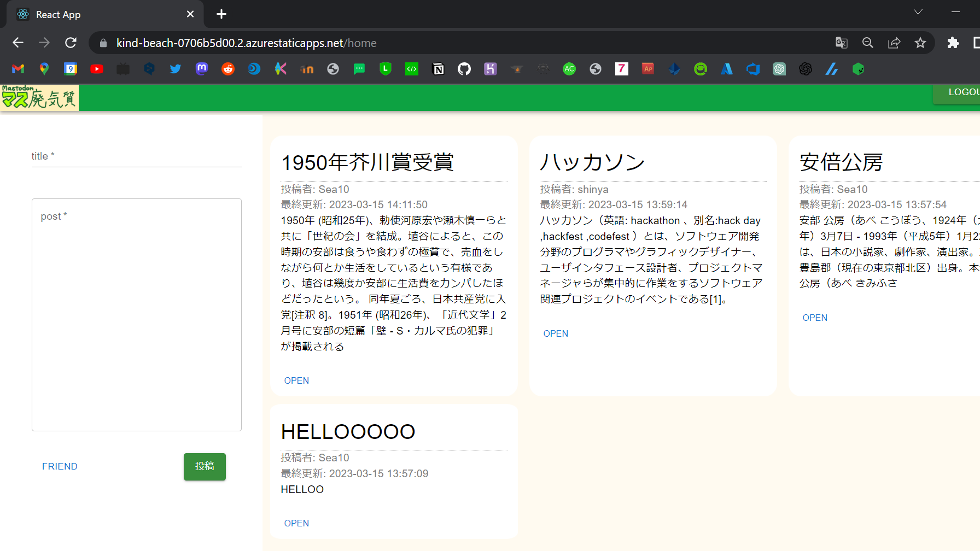The image size is (980, 551).
Task: Open the browser extensions puzzle icon
Action: tap(953, 43)
